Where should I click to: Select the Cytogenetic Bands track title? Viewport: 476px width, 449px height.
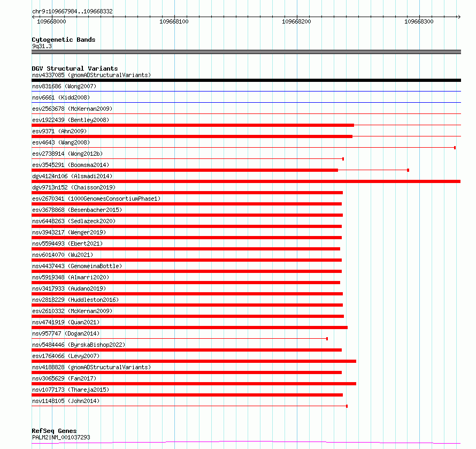(x=64, y=40)
